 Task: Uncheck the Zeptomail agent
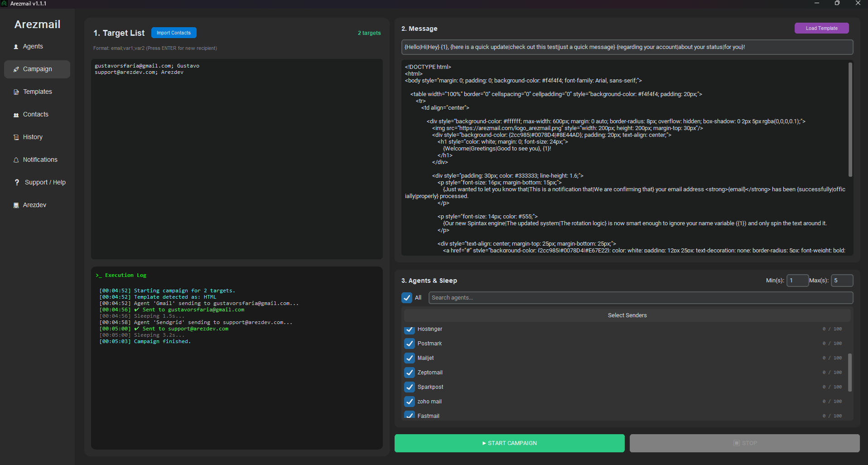pos(410,373)
